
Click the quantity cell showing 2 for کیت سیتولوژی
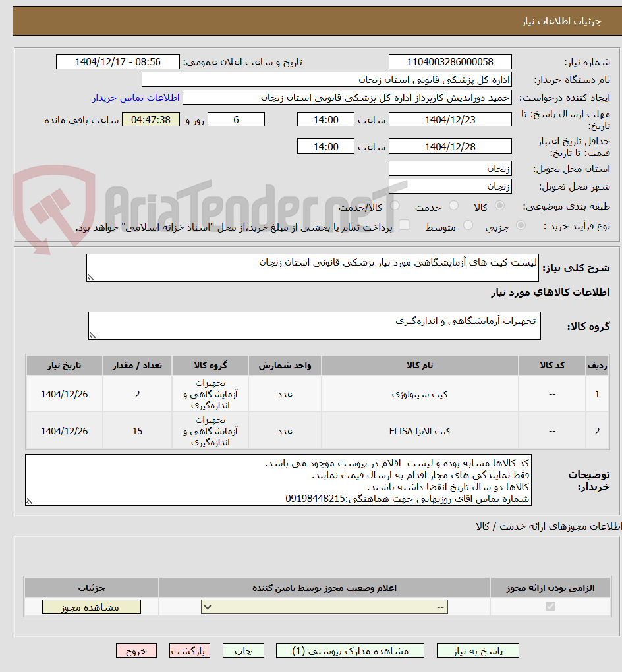[137, 394]
